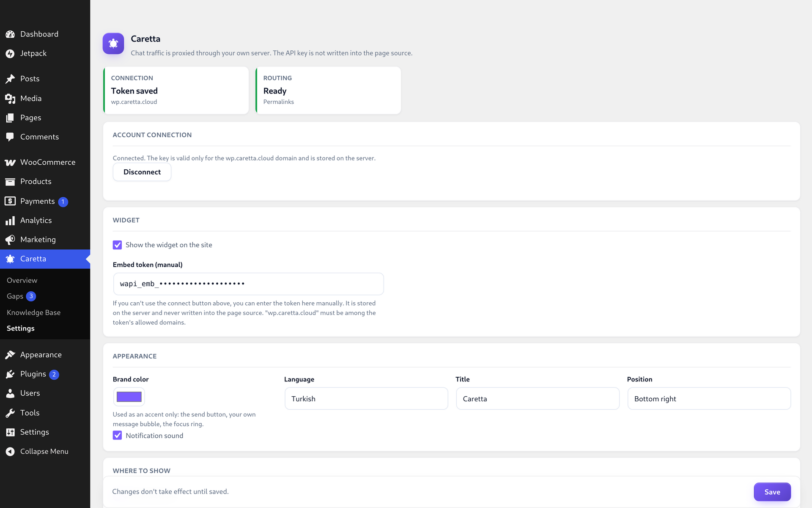Click the Products archive box icon
Image resolution: width=812 pixels, height=508 pixels.
click(x=10, y=182)
